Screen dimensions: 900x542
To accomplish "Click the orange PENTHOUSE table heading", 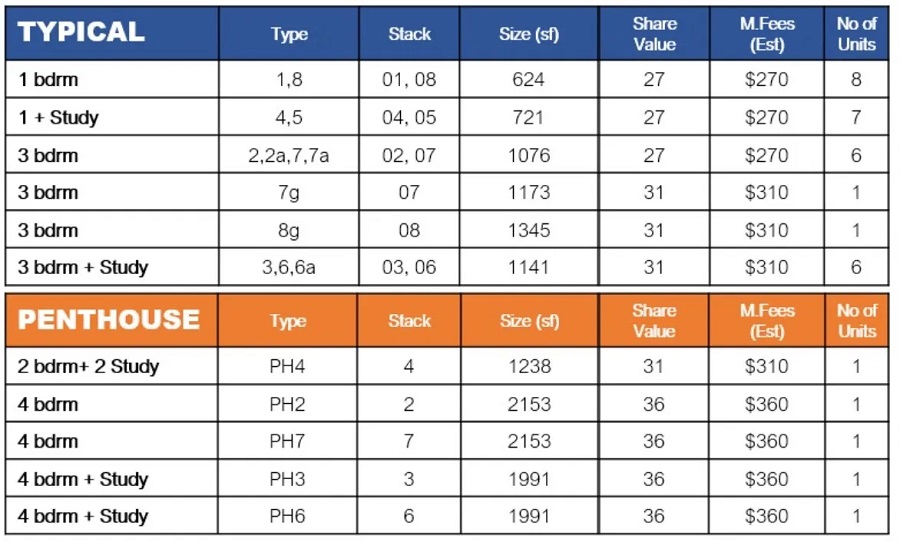I will pos(109,320).
